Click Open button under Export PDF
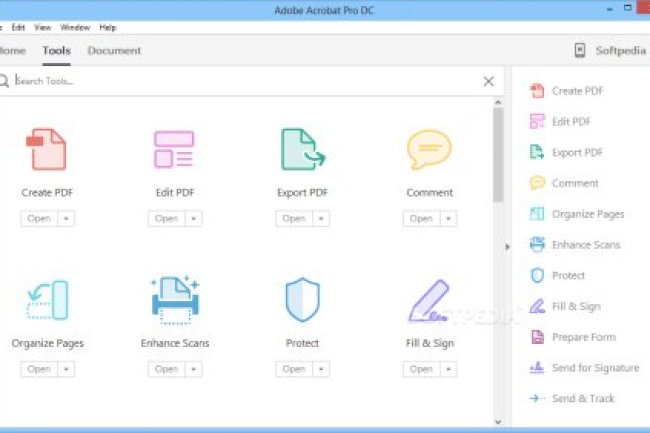The image size is (650, 433). coord(294,218)
